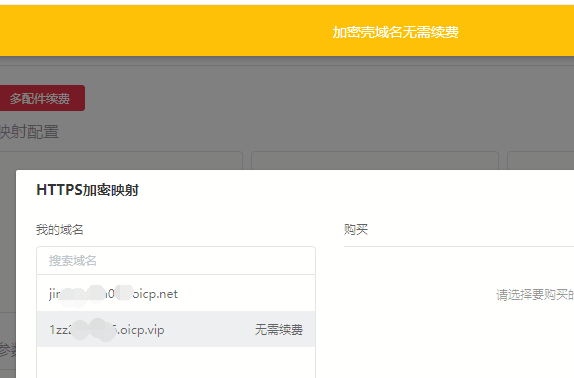
Task: Focus the 搜索域名 search field
Action: [x=176, y=261]
